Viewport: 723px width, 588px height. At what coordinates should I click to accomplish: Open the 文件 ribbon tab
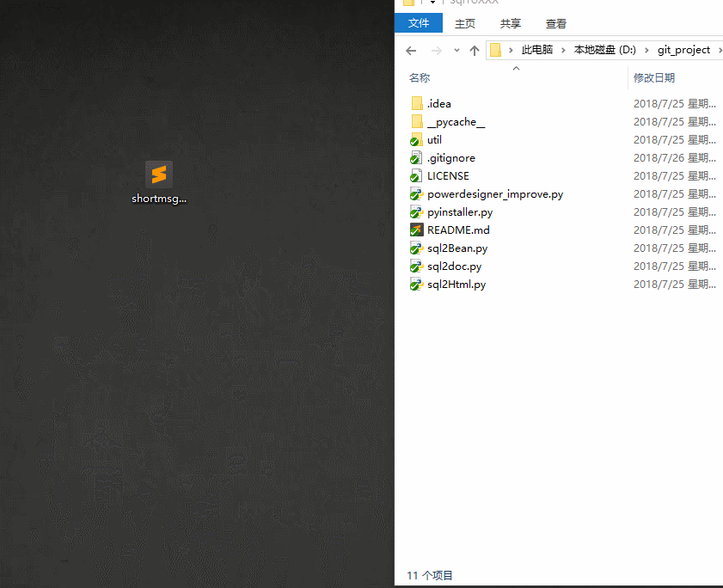click(419, 23)
